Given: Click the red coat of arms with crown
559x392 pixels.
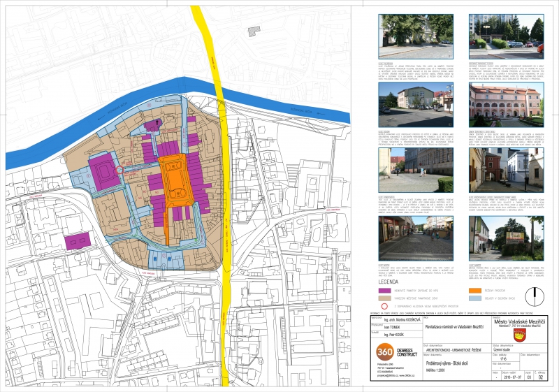Looking at the screenshot, I should 520,335.
